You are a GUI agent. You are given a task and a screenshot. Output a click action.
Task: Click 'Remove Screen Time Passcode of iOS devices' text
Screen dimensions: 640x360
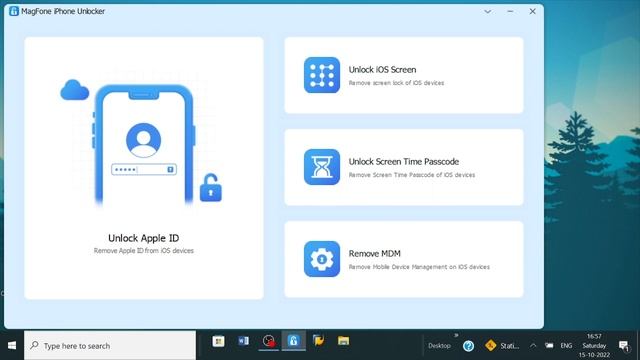click(411, 175)
